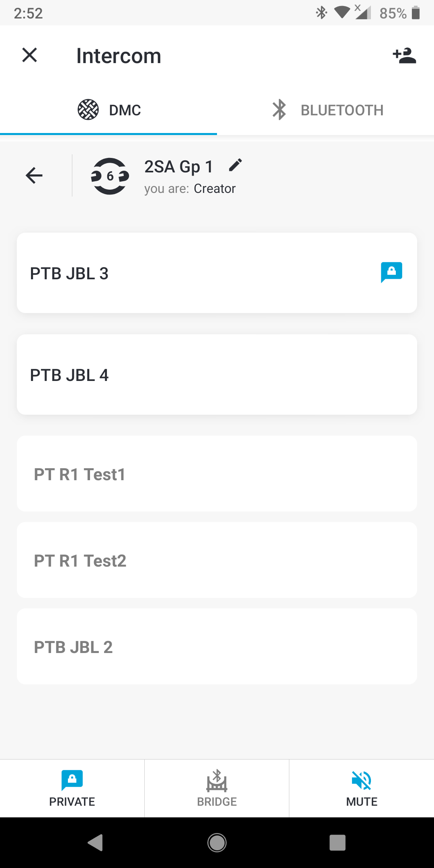Switch to the BLUETOOTH tab
The height and width of the screenshot is (868, 434).
[325, 110]
